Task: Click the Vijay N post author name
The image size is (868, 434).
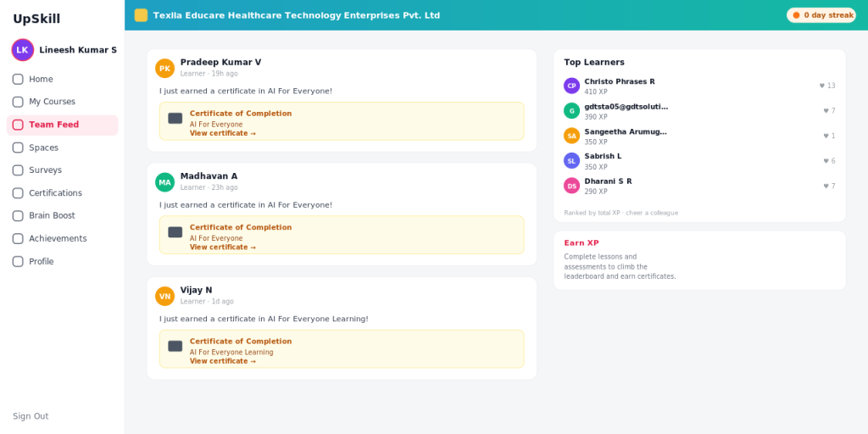Action: click(196, 290)
